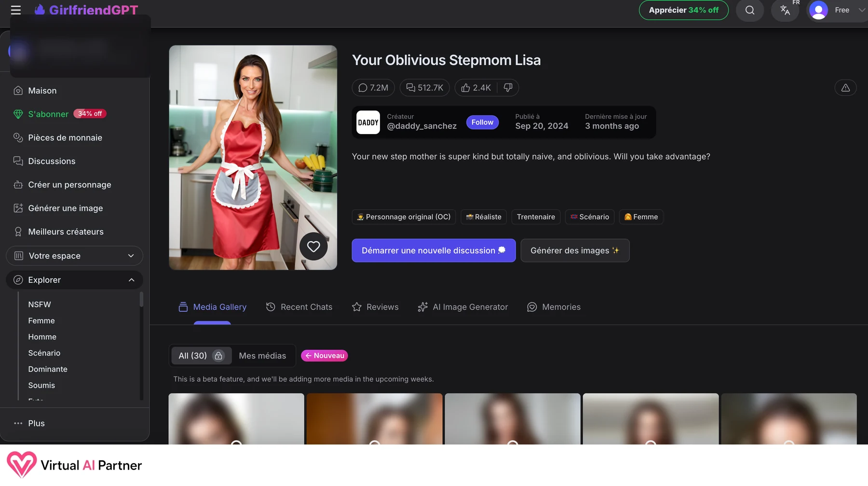
Task: Click the GirlfriendGPT logo
Action: (86, 10)
